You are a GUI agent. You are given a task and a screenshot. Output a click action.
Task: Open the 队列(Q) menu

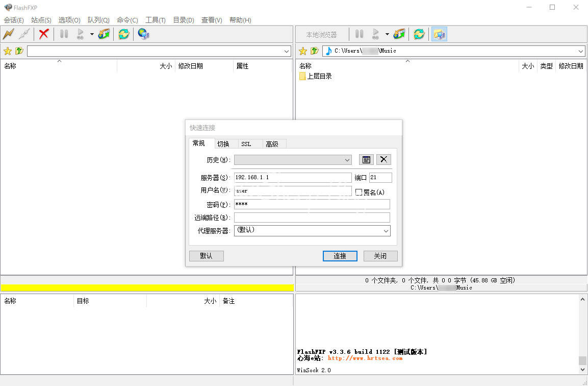(98, 20)
